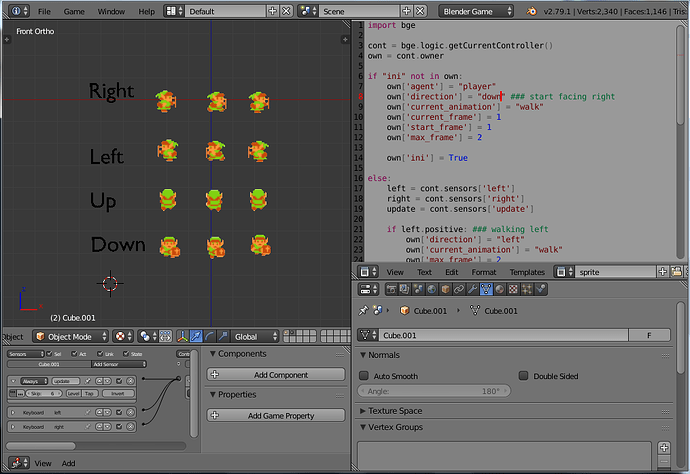
Task: Select the scale manipulator icon
Action: [x=223, y=337]
